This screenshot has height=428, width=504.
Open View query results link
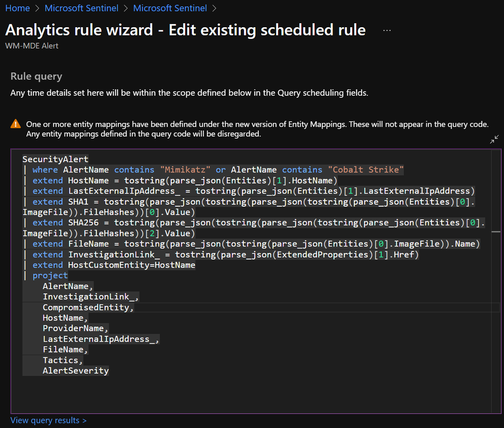pos(48,420)
